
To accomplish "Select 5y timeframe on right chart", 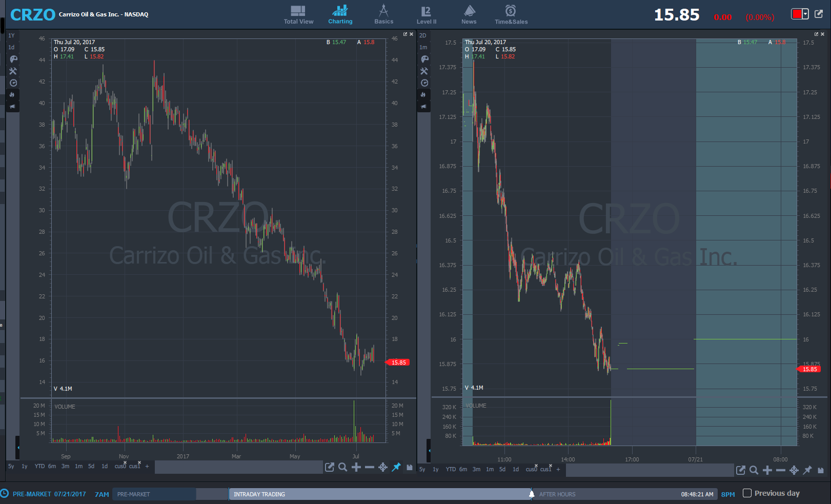I will pos(422,469).
